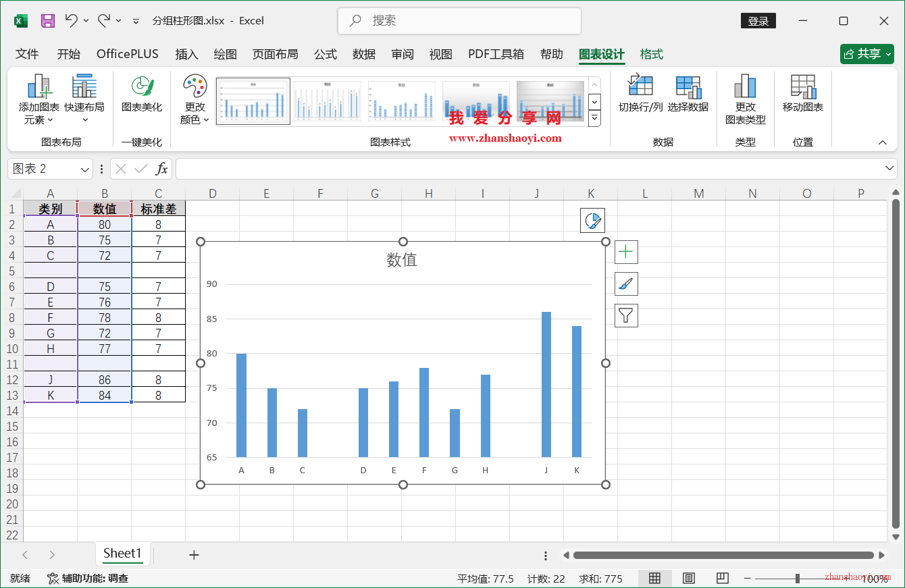Click the 图表美化 beautify icon

click(141, 98)
